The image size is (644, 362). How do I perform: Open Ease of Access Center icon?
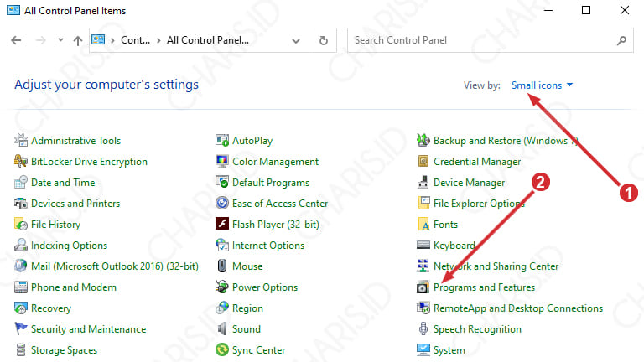[222, 203]
